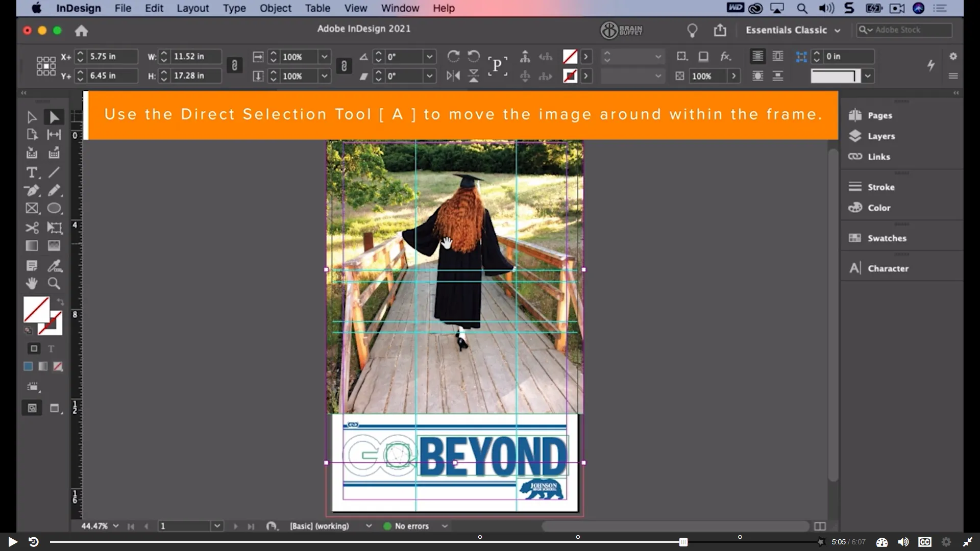
Task: Select the Type tool in the toolbar
Action: click(32, 173)
